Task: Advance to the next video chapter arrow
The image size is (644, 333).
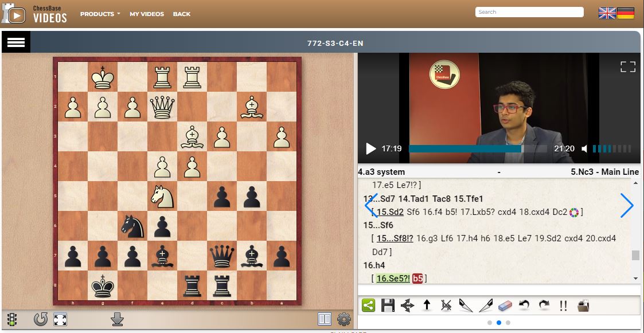Action: pos(627,205)
